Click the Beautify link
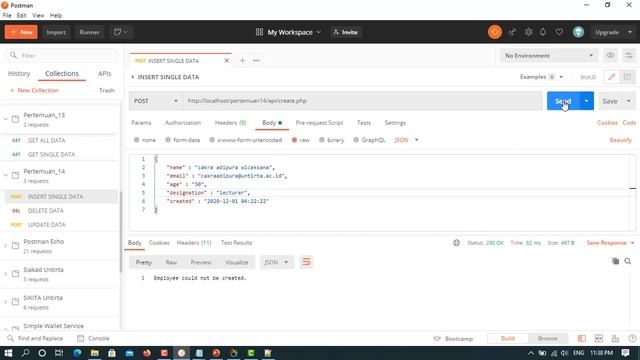 [620, 140]
